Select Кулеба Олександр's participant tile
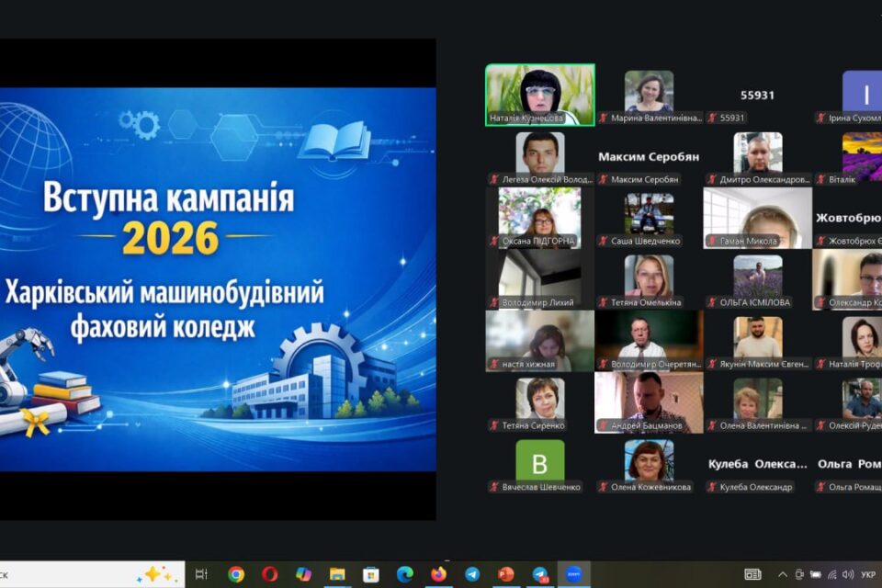The image size is (882, 588). coord(758,464)
